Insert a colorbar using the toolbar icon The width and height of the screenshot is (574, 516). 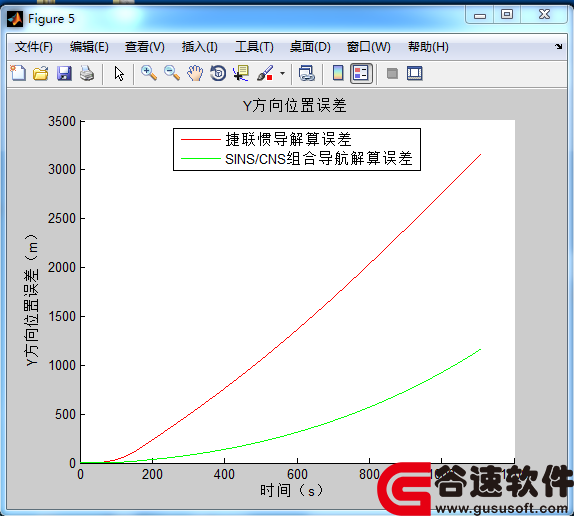pyautogui.click(x=338, y=74)
